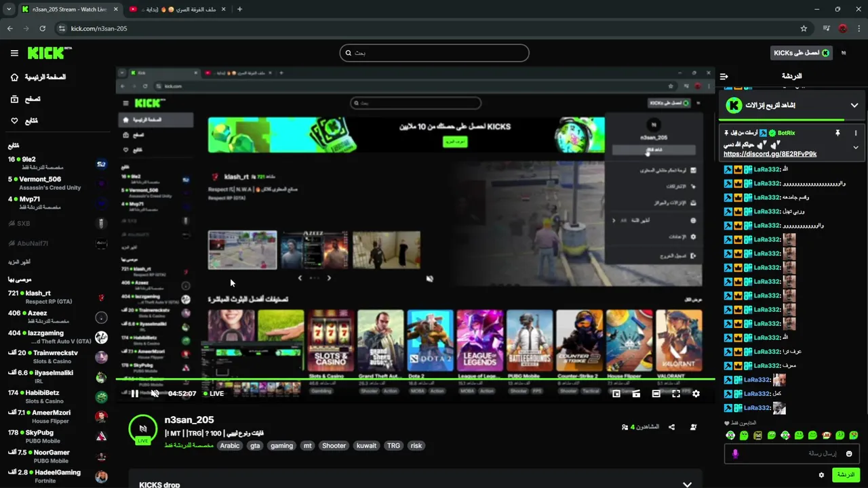Select the Shooter tag
Screen dimensions: 868x488
coord(334,446)
